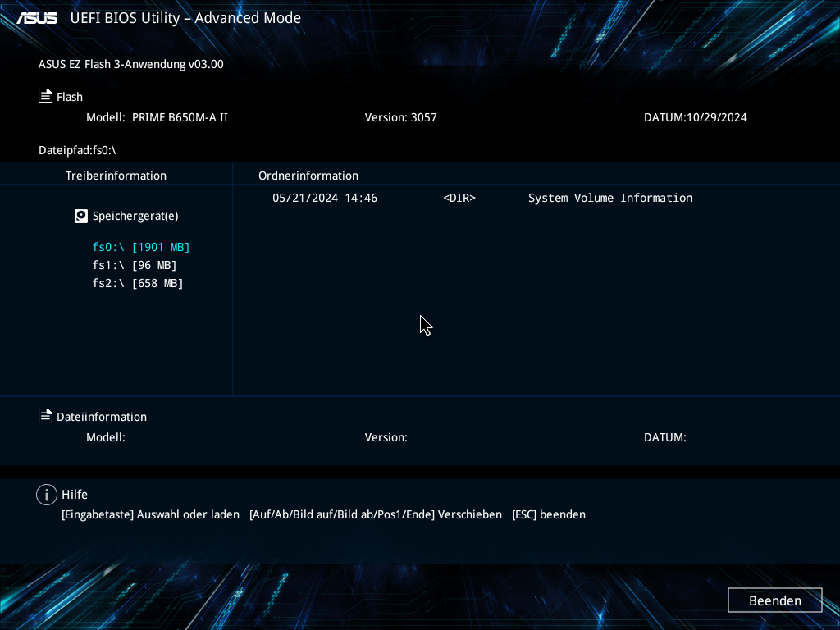The width and height of the screenshot is (840, 630).
Task: Click the [ESC] beenden help hint
Action: click(549, 515)
